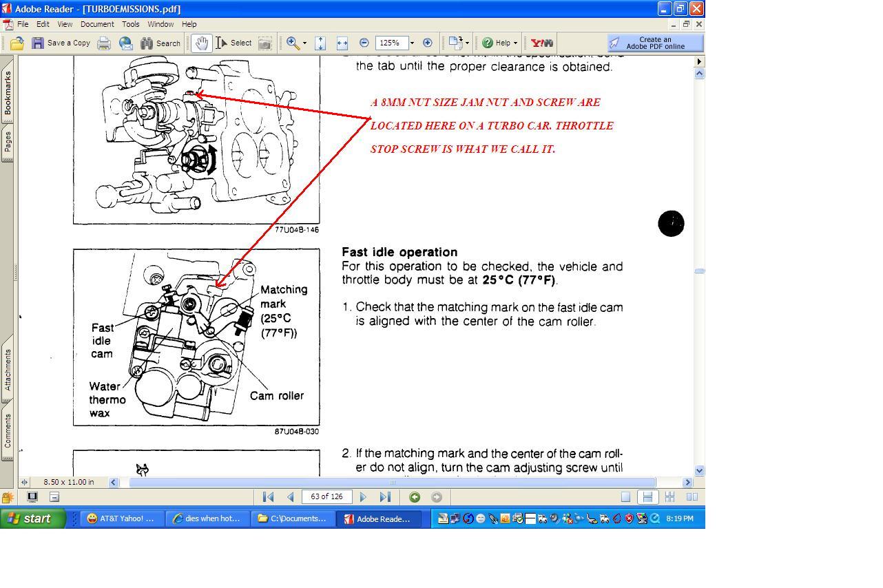Click the vertical scrollbar thumb
This screenshot has height=588, width=883.
[699, 271]
